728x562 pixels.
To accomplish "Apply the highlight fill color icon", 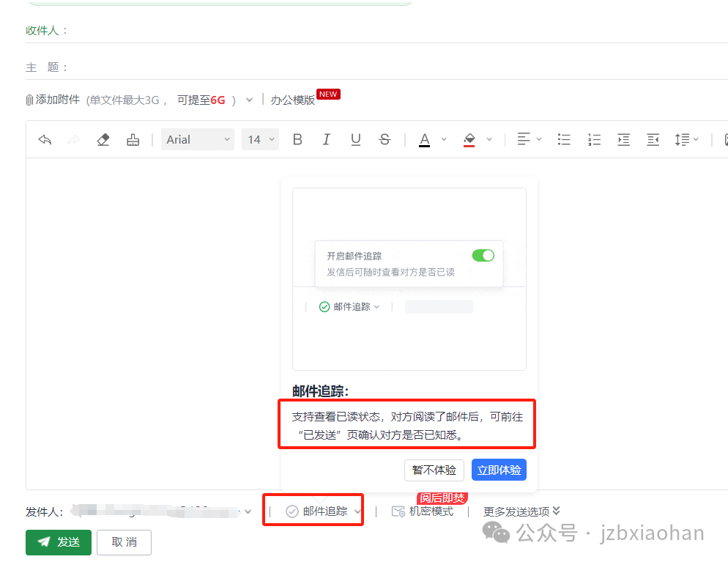I will (469, 140).
